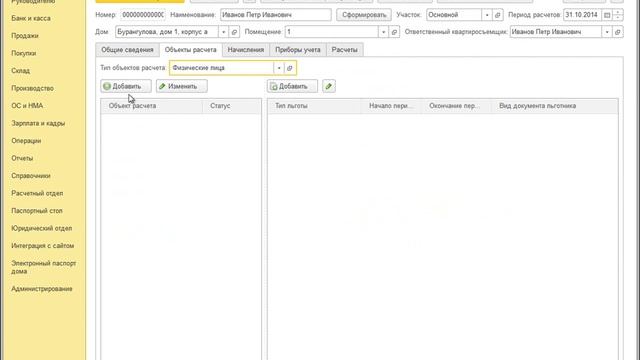Click the Период расчетов date field

tap(582, 15)
